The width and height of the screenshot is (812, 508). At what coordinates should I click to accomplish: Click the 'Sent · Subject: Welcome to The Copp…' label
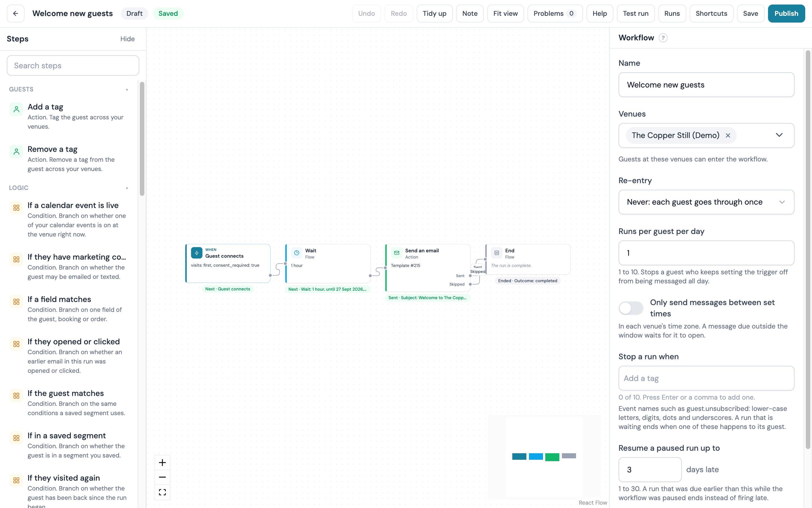[x=427, y=298]
